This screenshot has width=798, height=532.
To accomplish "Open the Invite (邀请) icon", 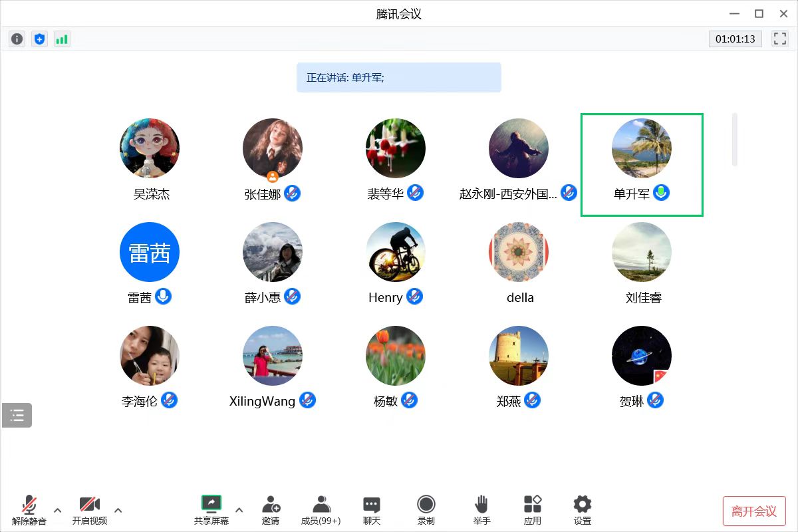I will coord(271,510).
